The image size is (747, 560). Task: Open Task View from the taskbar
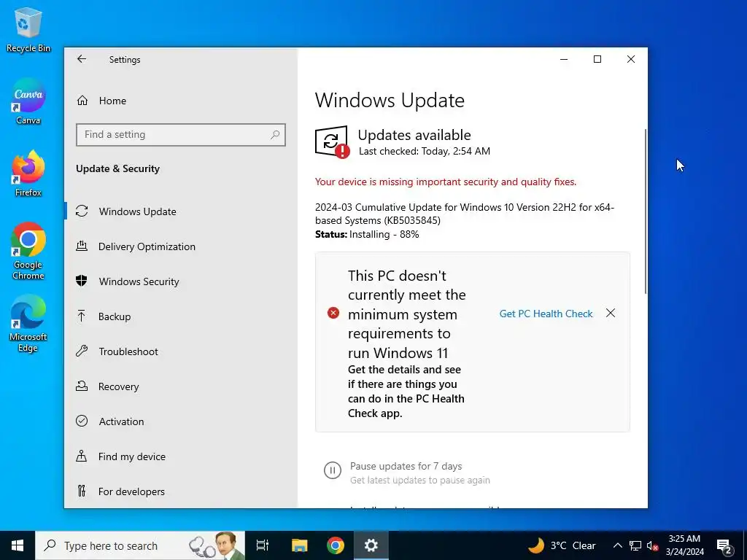(263, 545)
